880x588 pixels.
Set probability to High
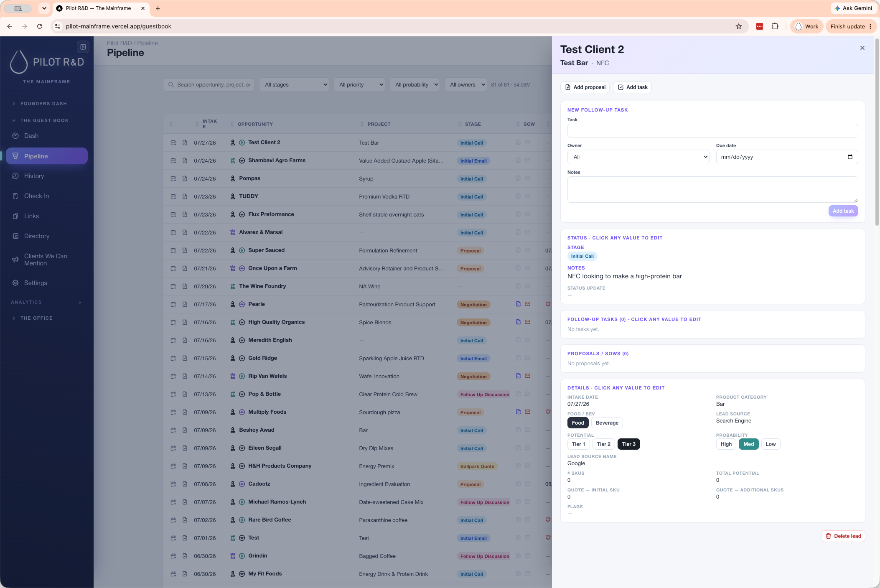726,444
